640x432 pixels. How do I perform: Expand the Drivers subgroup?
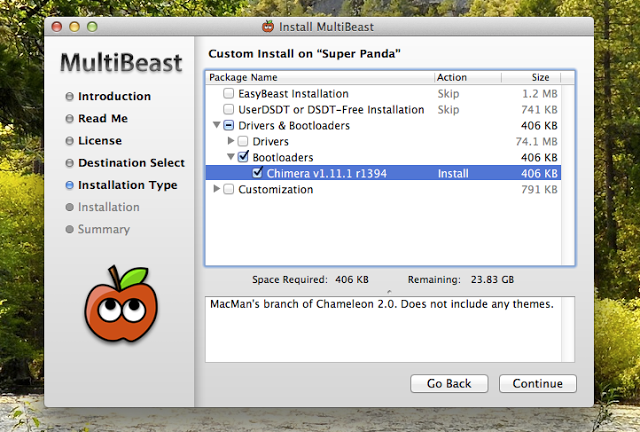pyautogui.click(x=231, y=141)
